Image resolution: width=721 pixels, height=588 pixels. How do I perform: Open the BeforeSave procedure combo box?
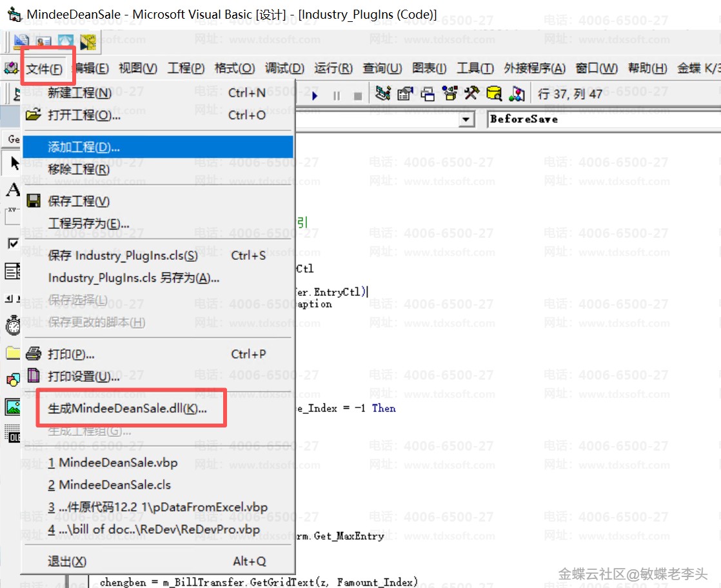point(604,119)
